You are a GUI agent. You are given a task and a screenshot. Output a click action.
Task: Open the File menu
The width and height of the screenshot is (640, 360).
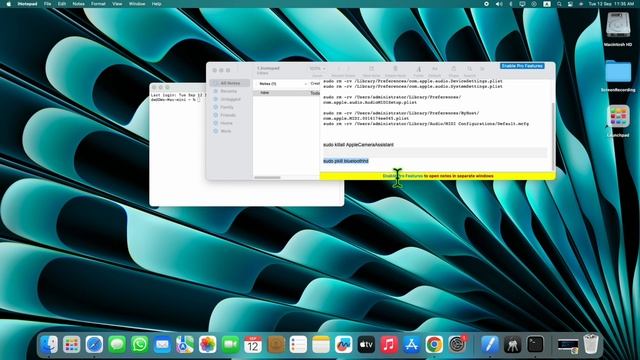click(x=47, y=4)
